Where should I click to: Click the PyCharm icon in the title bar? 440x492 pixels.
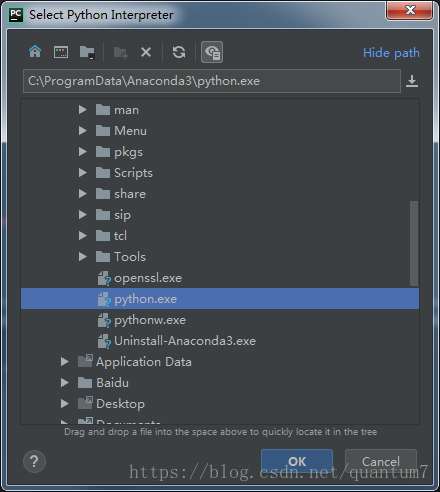point(16,15)
